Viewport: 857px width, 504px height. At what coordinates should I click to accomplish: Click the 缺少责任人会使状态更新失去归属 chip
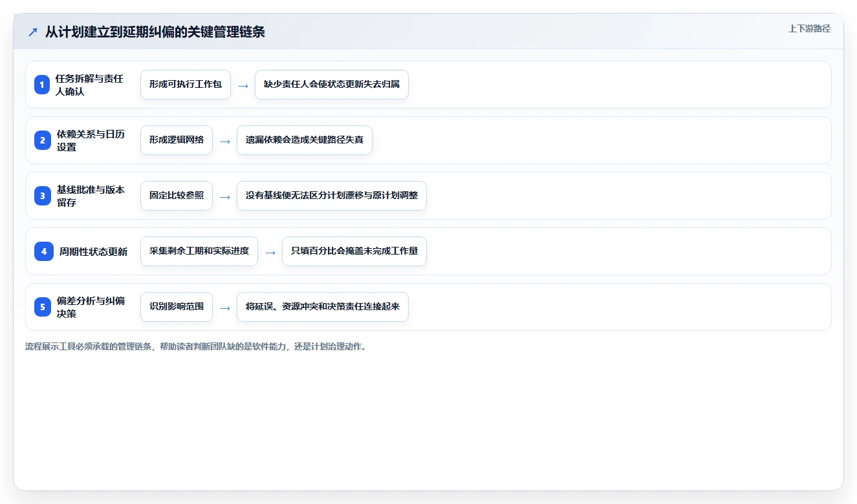pyautogui.click(x=332, y=85)
